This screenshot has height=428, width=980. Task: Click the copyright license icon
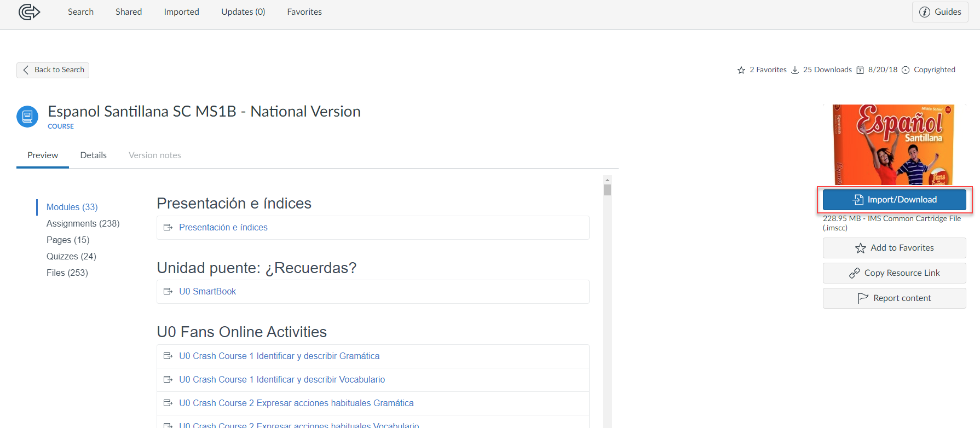pos(906,70)
